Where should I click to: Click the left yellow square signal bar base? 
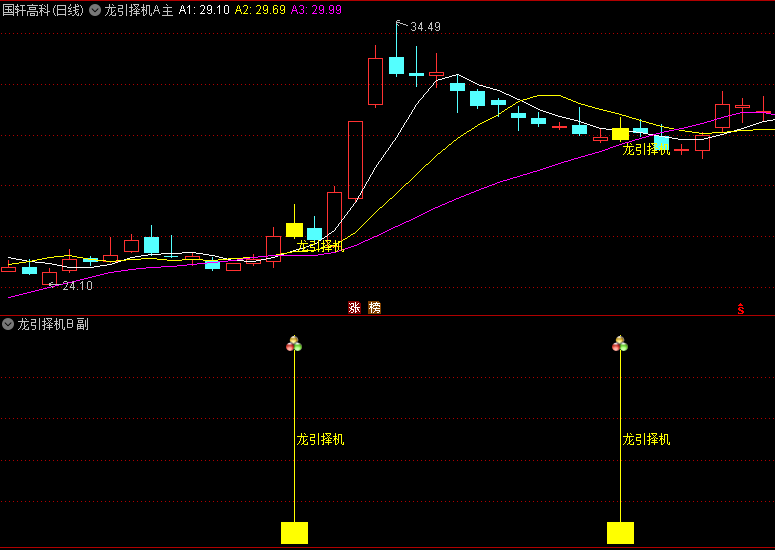click(295, 533)
